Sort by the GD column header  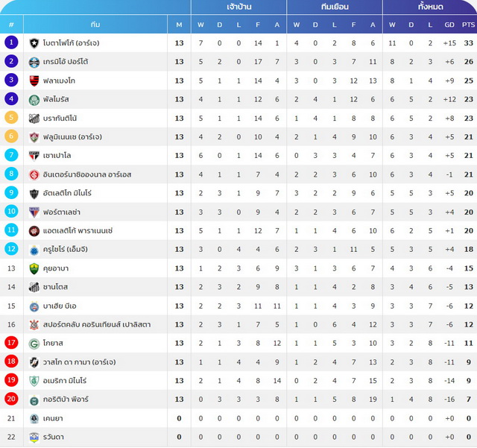(449, 25)
